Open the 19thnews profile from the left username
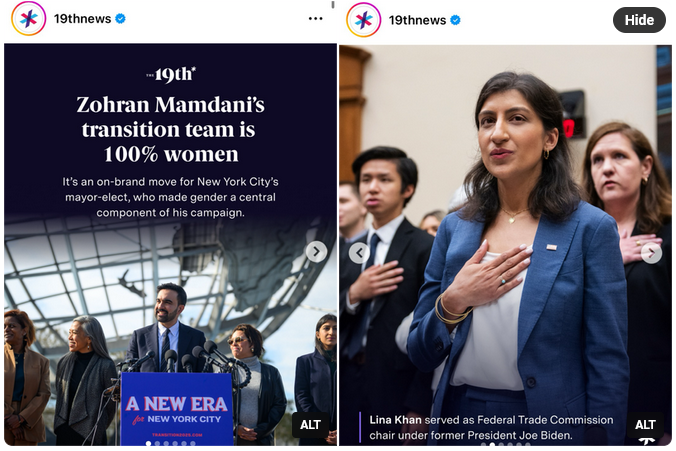This screenshot has height=451, width=676. click(82, 19)
